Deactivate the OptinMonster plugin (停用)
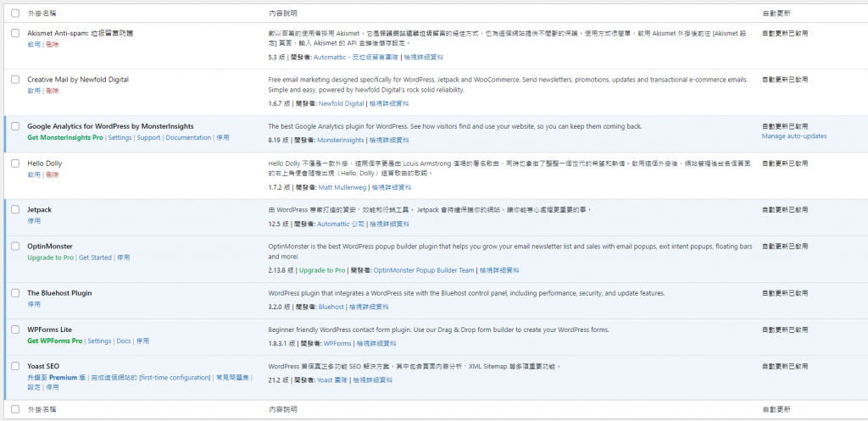Screen dimensions: 868x421 tap(124, 258)
